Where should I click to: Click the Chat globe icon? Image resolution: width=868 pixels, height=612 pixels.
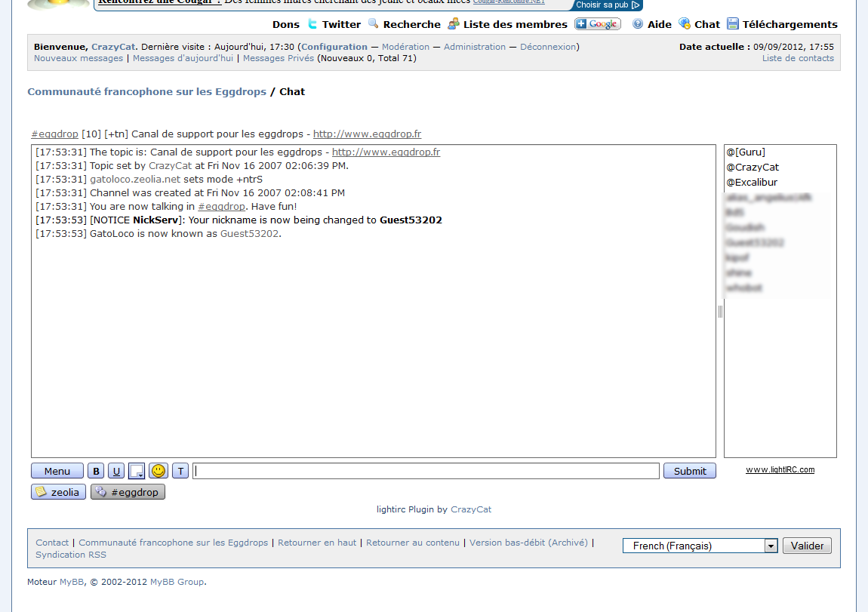pyautogui.click(x=685, y=24)
